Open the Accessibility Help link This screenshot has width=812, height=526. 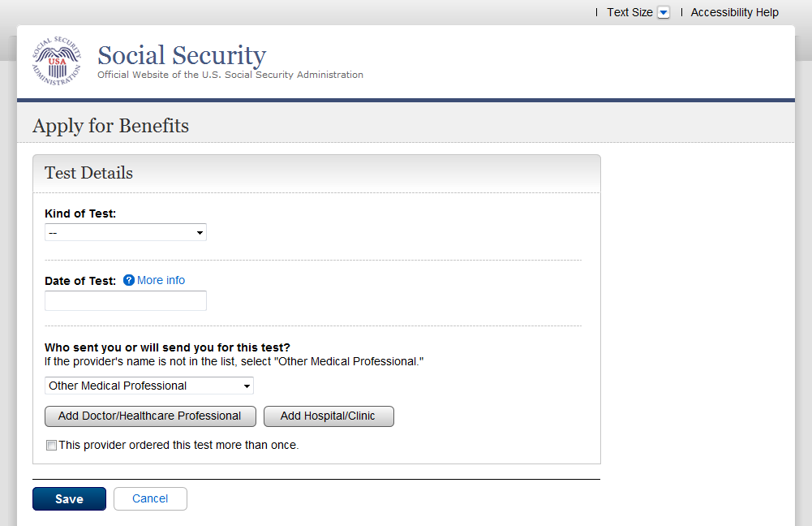click(x=734, y=13)
